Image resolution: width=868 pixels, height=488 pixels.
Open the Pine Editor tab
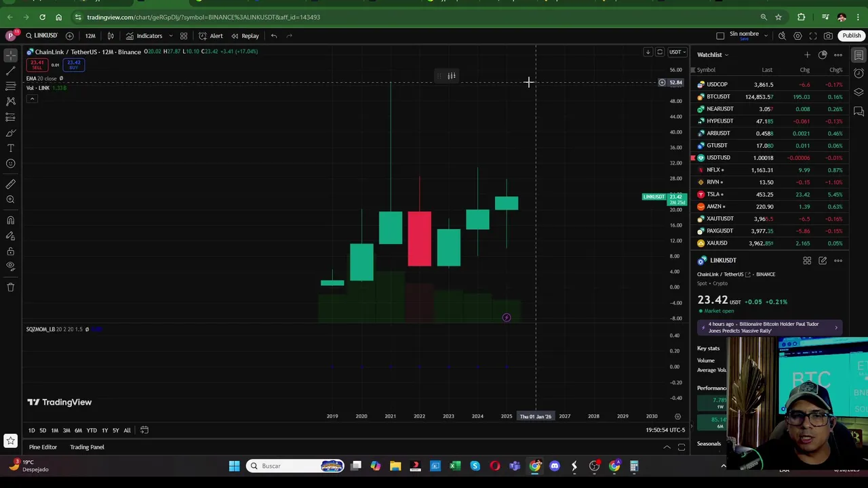point(43,447)
